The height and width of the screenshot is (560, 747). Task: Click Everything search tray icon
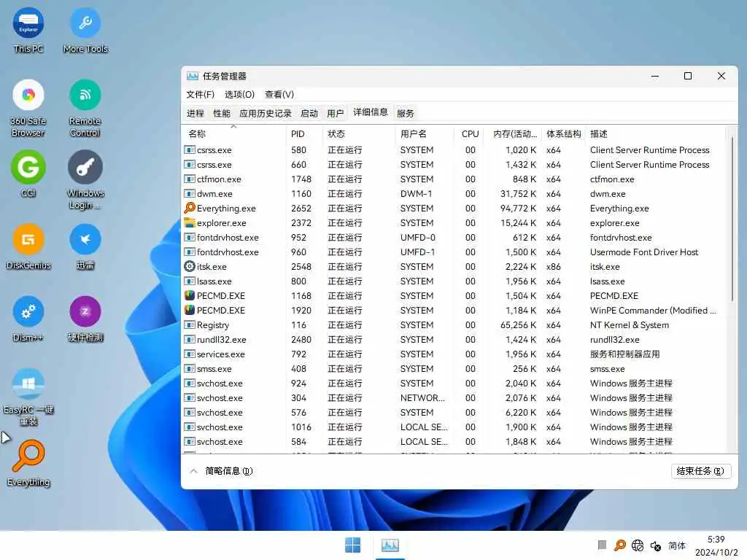click(620, 545)
